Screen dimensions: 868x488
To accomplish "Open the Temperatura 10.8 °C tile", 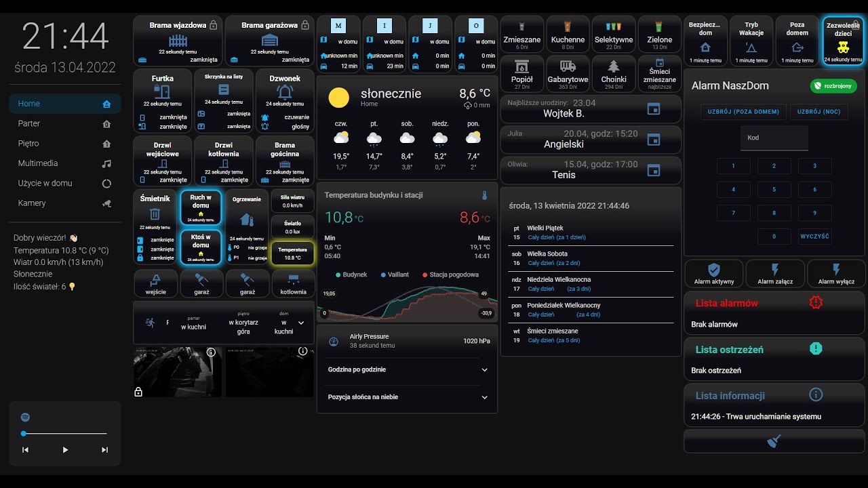I will tap(292, 253).
